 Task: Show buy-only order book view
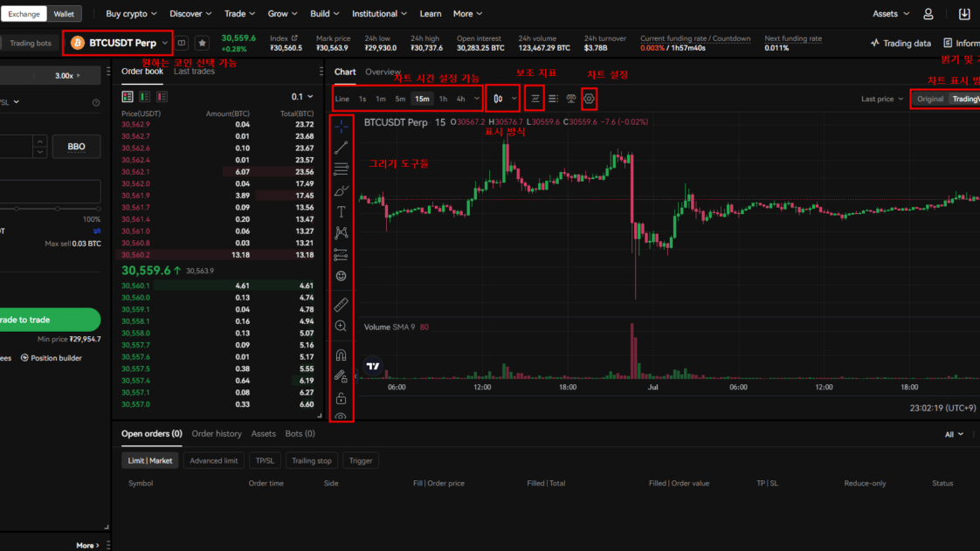[145, 97]
